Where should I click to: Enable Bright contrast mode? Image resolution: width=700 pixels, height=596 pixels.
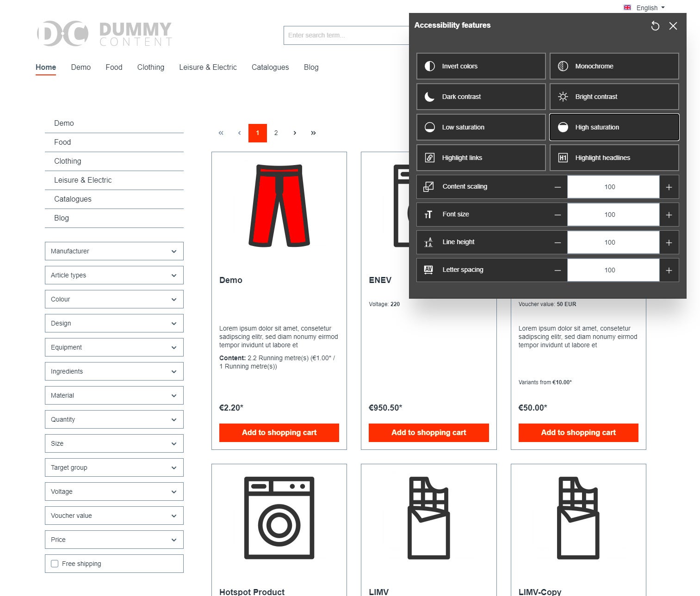[x=614, y=97]
